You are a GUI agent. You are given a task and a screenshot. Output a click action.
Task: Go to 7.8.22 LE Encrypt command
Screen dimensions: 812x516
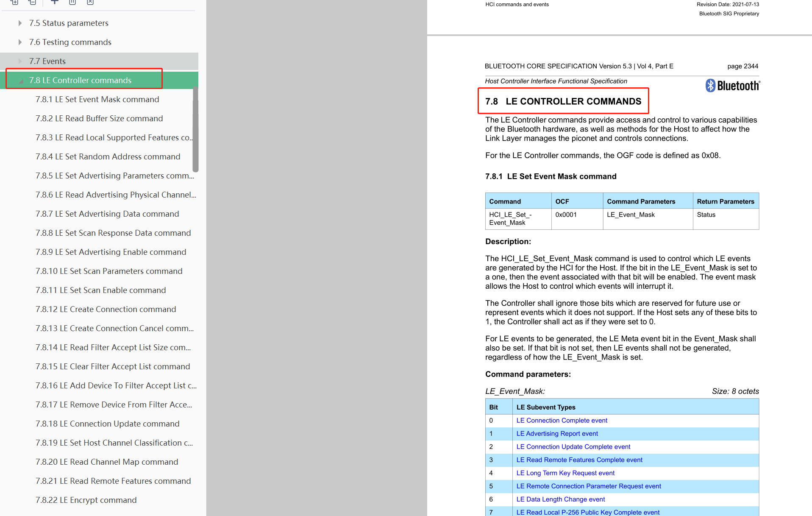86,500
